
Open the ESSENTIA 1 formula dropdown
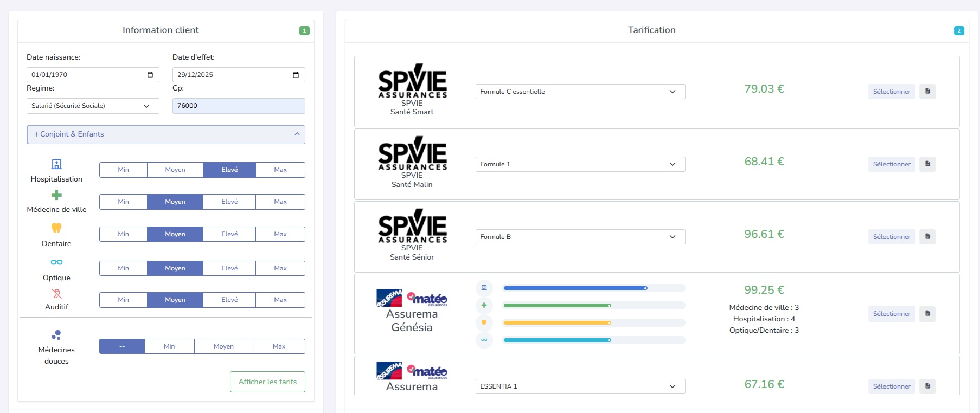(x=580, y=386)
